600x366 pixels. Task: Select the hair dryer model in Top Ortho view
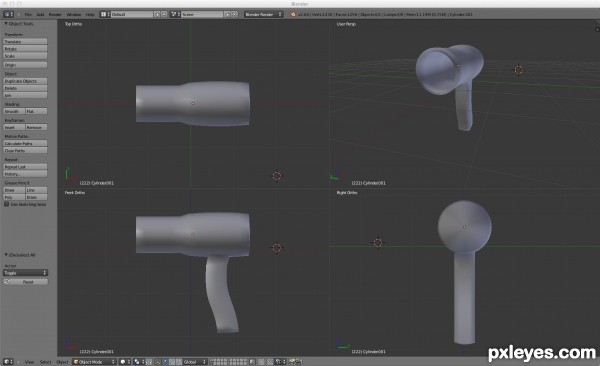click(x=193, y=103)
